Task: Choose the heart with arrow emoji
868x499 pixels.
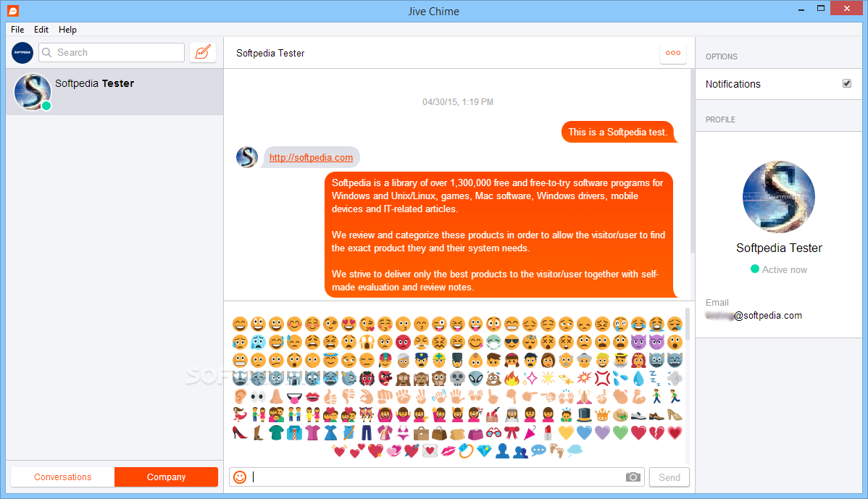Action: tap(412, 451)
